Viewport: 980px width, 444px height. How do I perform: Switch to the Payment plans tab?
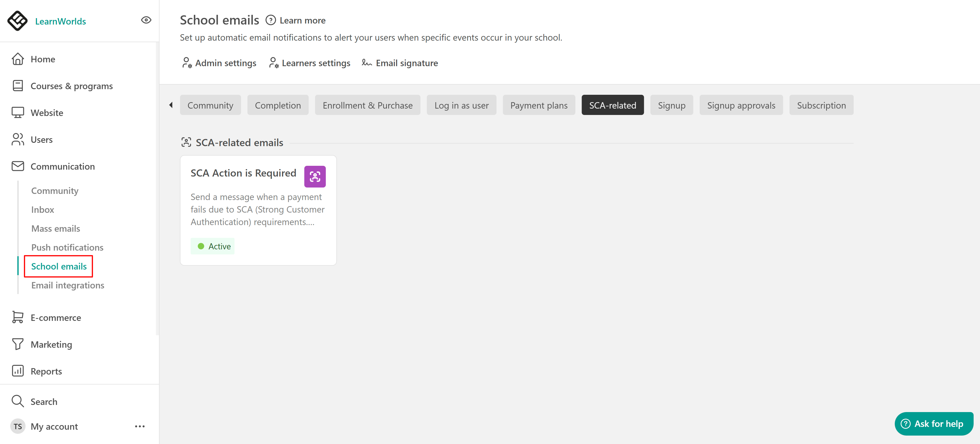538,105
